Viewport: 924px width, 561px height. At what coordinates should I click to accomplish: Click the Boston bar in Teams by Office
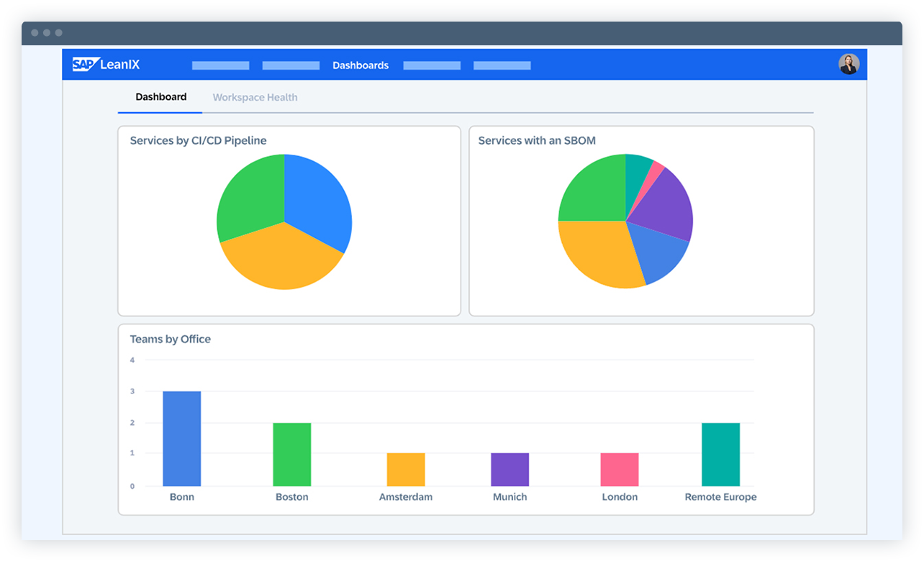click(291, 453)
